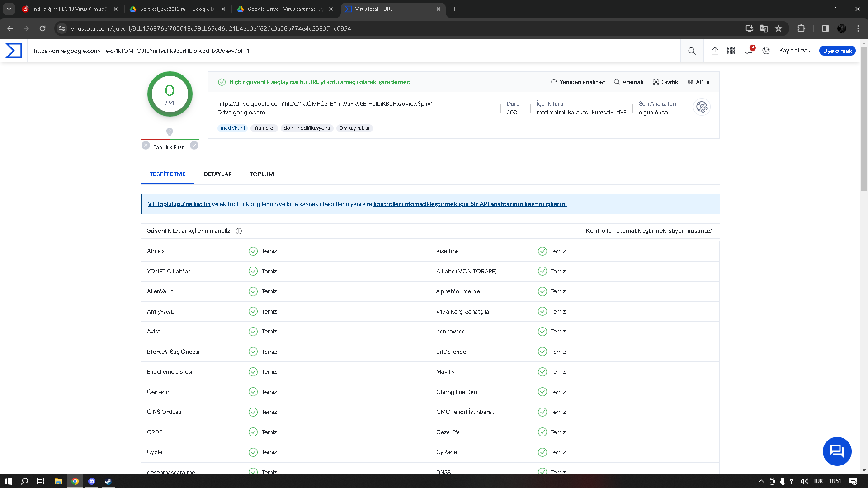Click the similar URLs round icon

[x=702, y=107]
